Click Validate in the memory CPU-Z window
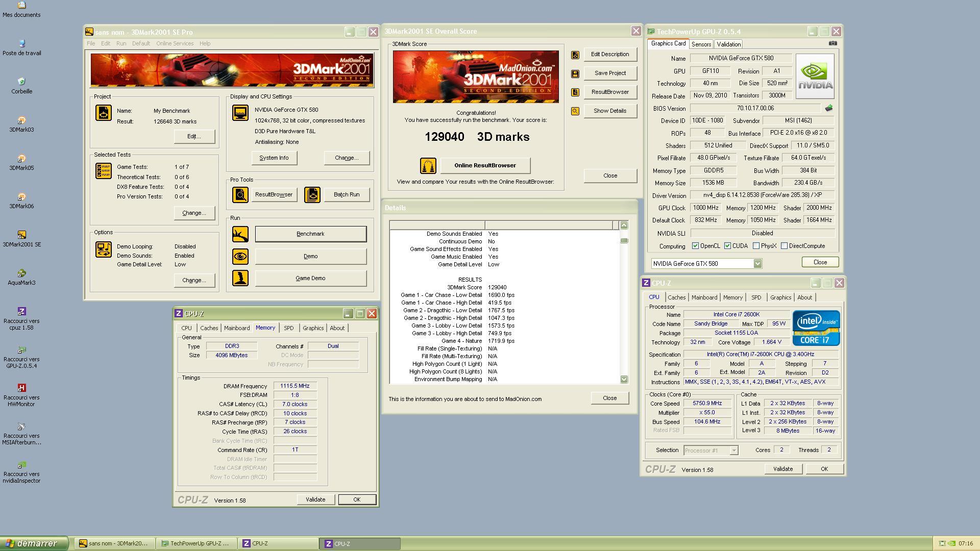Image resolution: width=980 pixels, height=551 pixels. pos(315,500)
